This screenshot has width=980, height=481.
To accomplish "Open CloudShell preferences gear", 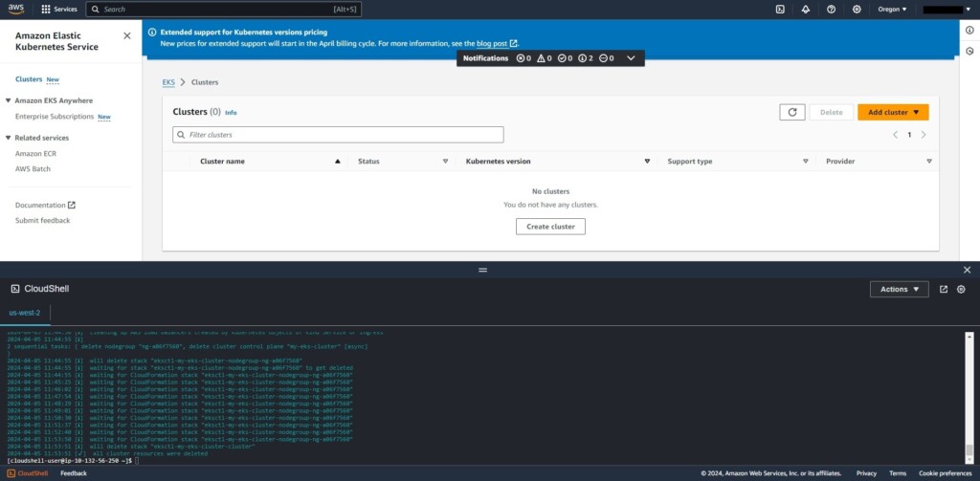I will click(961, 289).
